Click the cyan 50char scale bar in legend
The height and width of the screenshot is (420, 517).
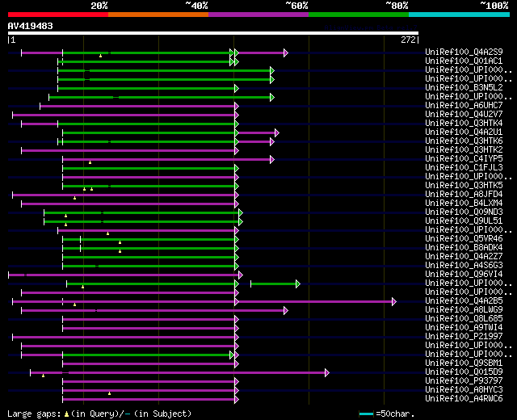[x=366, y=414]
